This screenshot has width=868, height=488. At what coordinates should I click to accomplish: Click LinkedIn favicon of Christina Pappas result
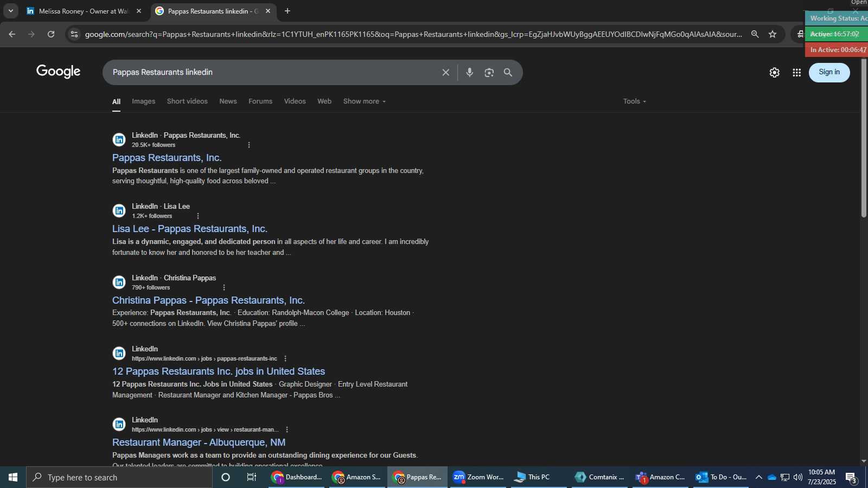[x=119, y=282]
